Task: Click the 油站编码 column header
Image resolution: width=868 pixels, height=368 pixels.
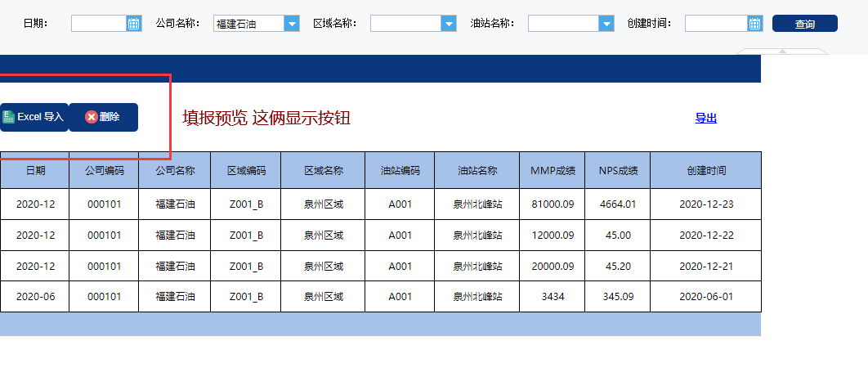Action: [400, 170]
